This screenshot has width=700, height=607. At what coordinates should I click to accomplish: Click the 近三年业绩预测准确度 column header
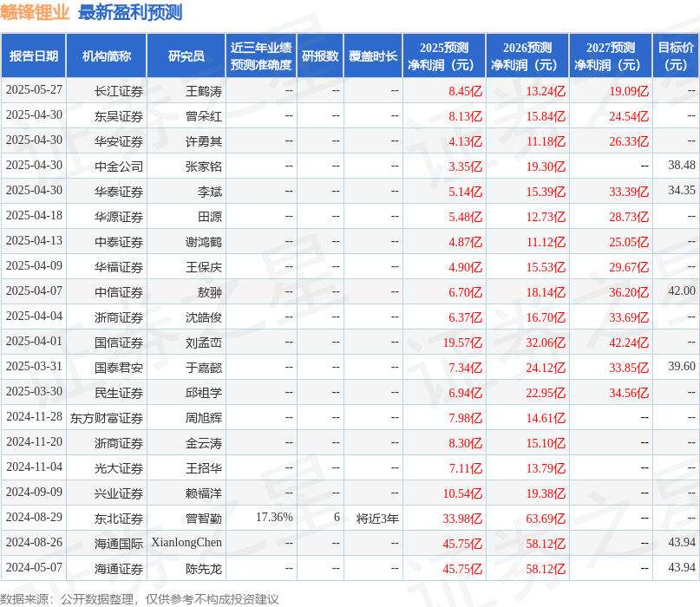(261, 55)
